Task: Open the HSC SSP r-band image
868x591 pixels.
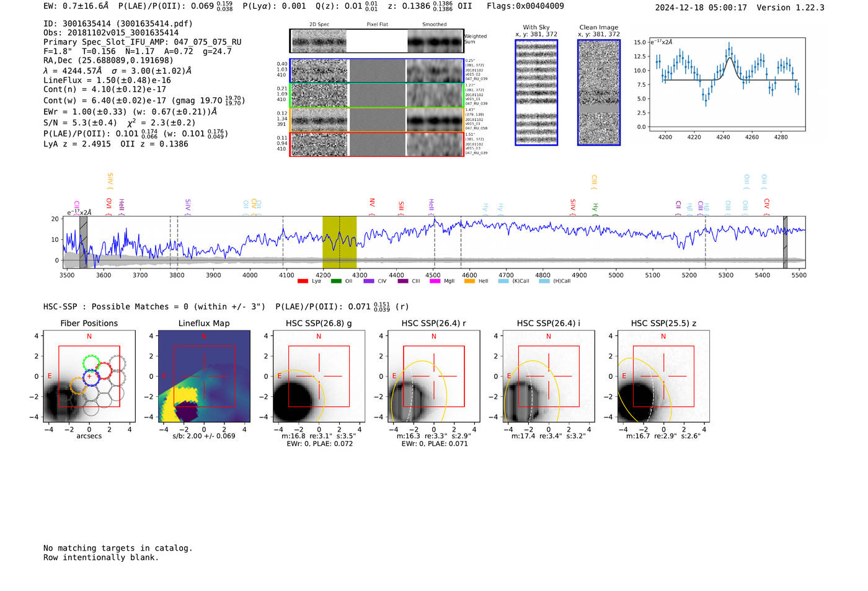Action: [x=433, y=376]
